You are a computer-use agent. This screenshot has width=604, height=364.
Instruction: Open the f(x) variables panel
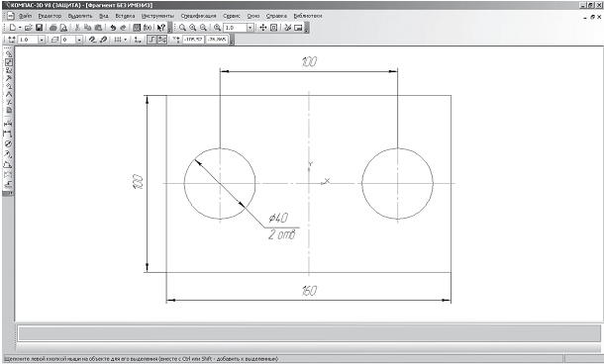pos(148,28)
